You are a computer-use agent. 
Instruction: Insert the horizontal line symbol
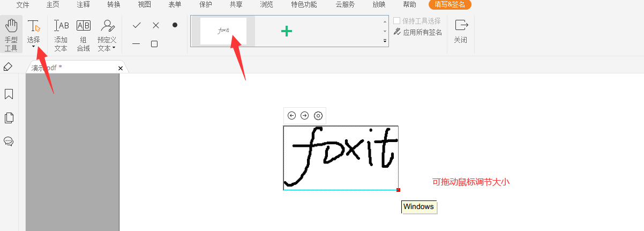(x=137, y=44)
